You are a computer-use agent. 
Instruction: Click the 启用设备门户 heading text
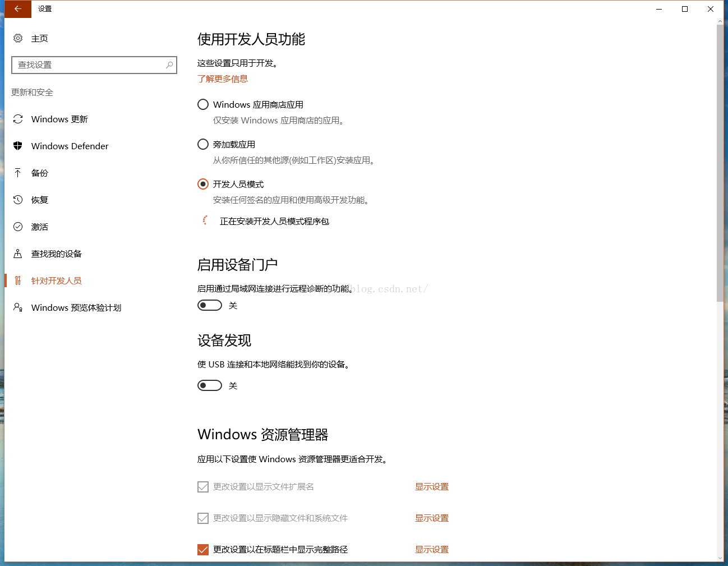pyautogui.click(x=238, y=265)
